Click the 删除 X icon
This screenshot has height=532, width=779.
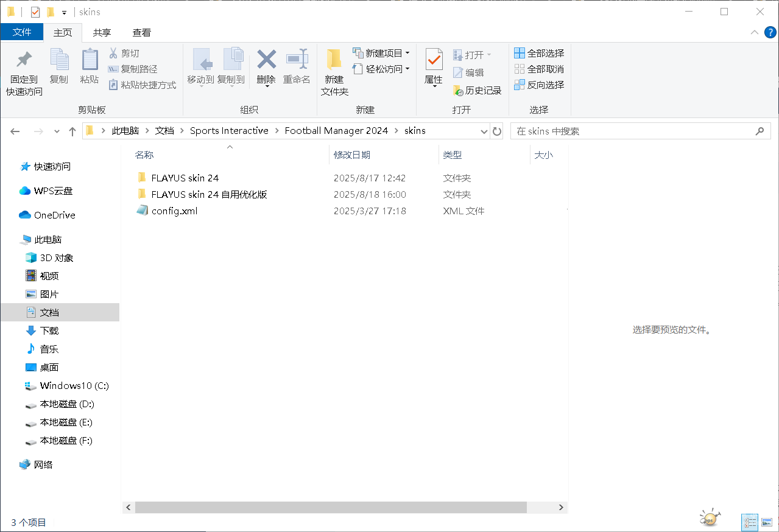pyautogui.click(x=266, y=60)
